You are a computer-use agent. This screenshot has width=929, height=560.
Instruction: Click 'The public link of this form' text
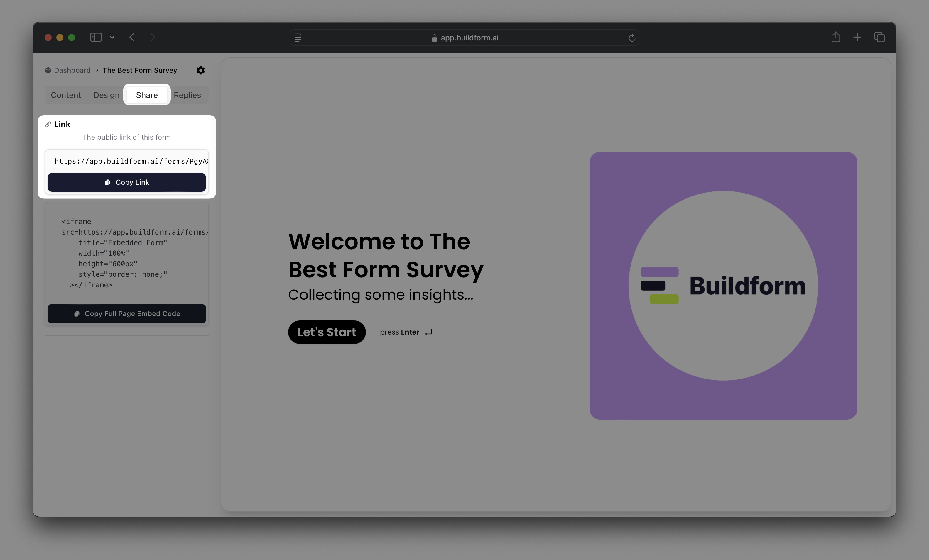[x=127, y=137]
